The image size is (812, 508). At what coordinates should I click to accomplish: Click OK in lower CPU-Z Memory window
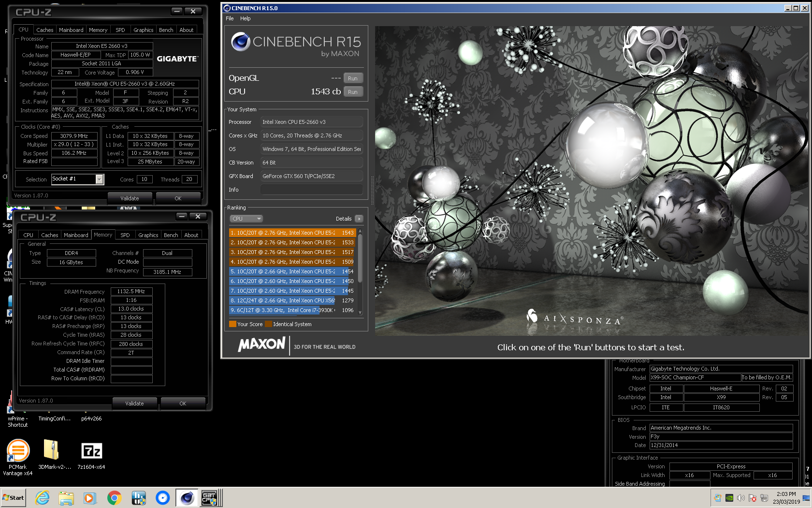[183, 403]
